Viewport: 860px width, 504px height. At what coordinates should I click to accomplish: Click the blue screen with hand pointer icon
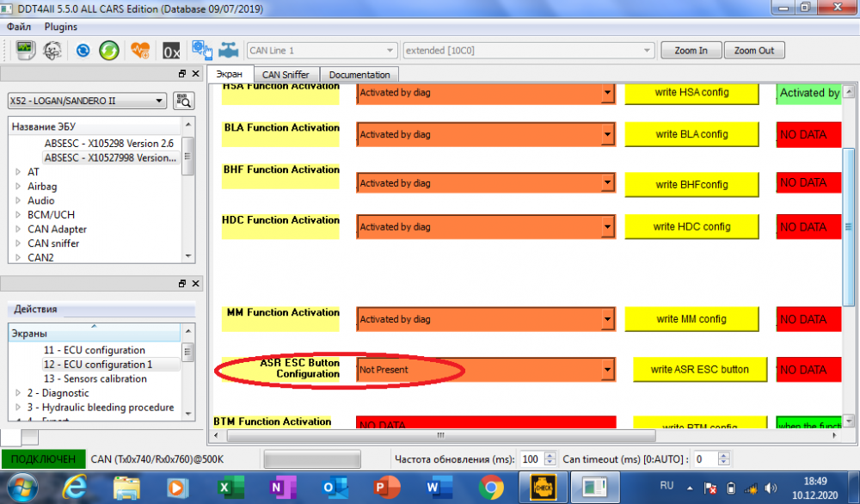click(202, 50)
